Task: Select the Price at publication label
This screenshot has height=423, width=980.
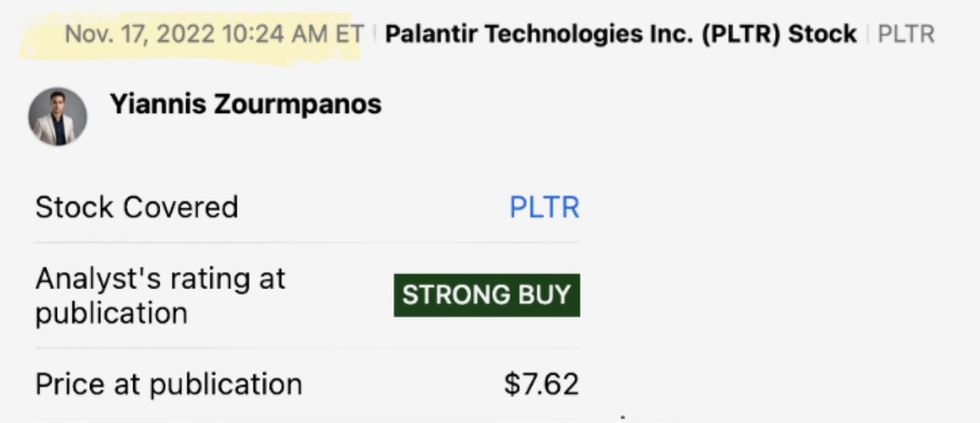Action: pos(169,384)
